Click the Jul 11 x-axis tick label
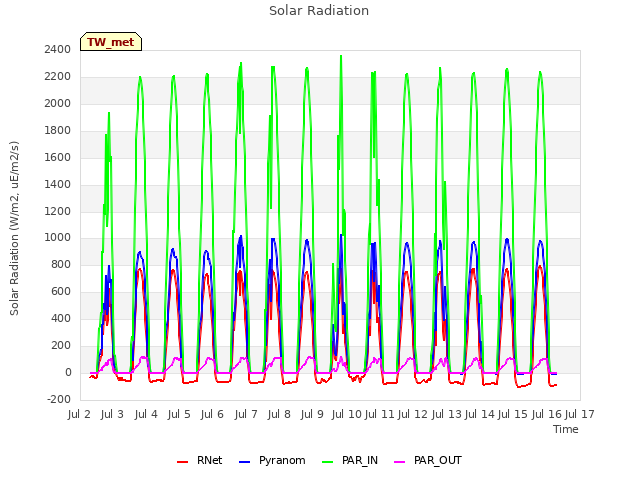The image size is (640, 480). tap(380, 414)
